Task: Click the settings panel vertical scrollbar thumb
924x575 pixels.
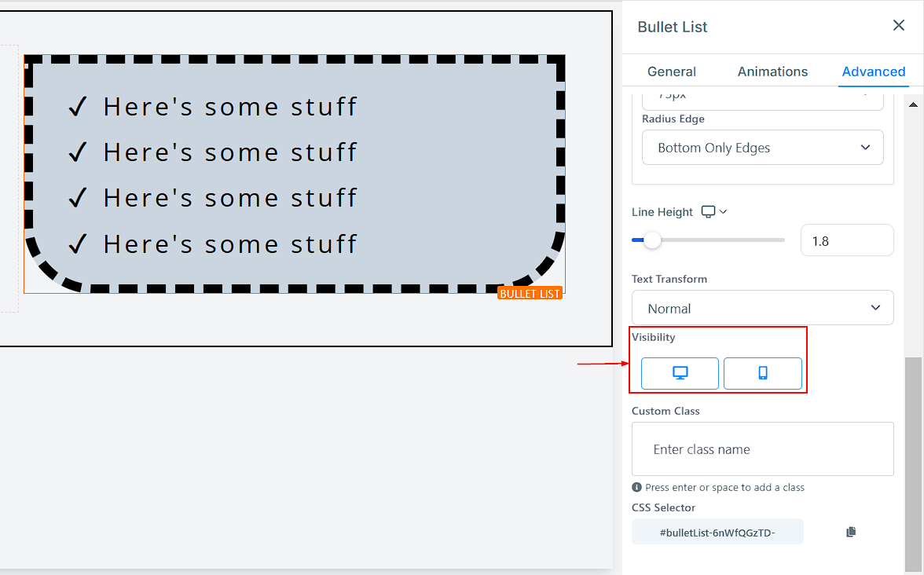Action: pos(911,463)
